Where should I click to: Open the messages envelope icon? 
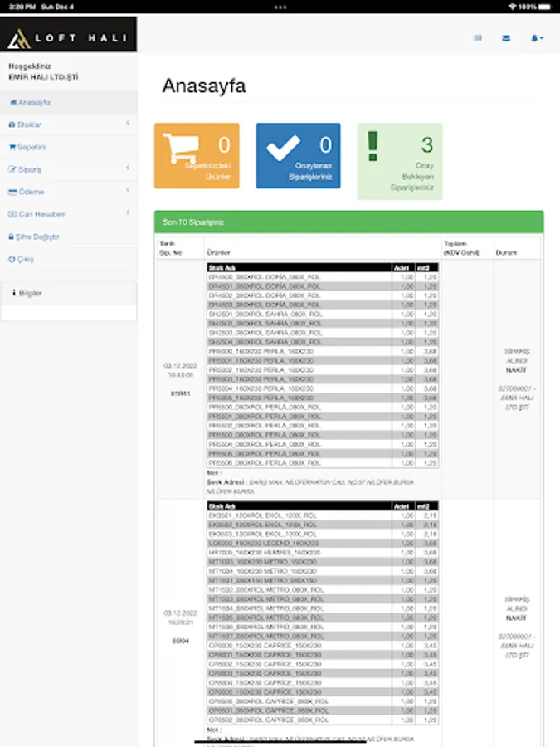(506, 38)
